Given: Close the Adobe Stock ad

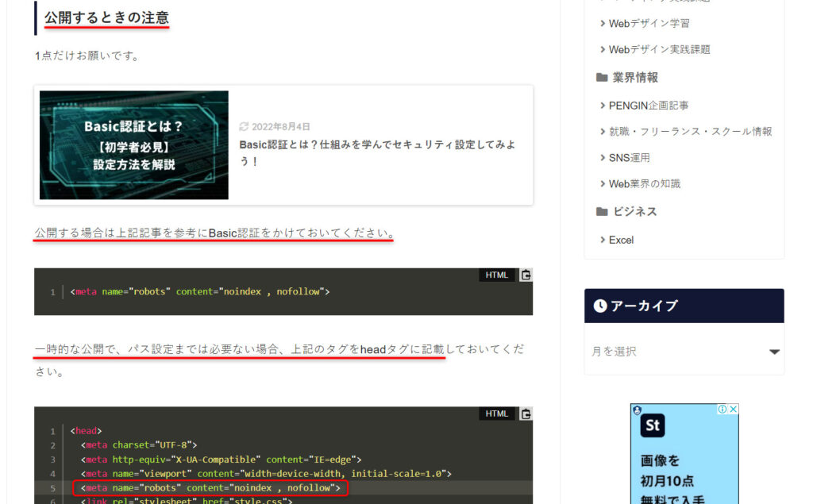Looking at the screenshot, I should 733,409.
